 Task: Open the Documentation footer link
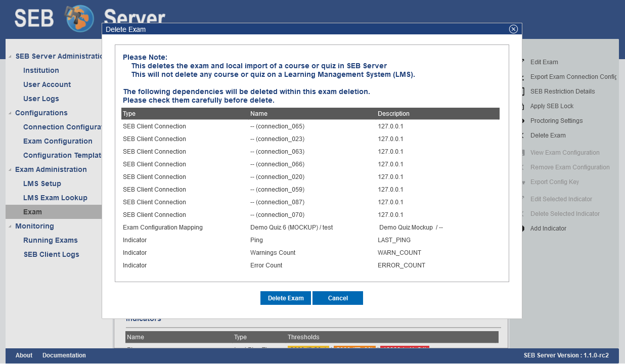click(64, 355)
